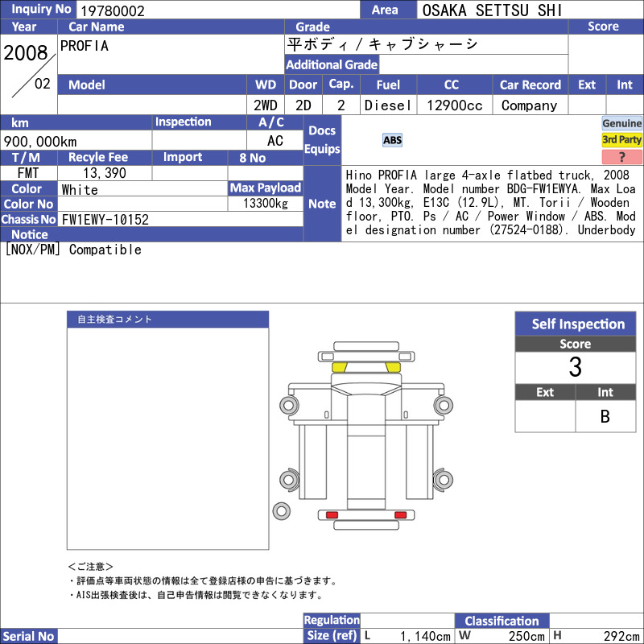This screenshot has height=644, width=644.
Task: Click the ABS equipment badge
Action: pyautogui.click(x=392, y=140)
